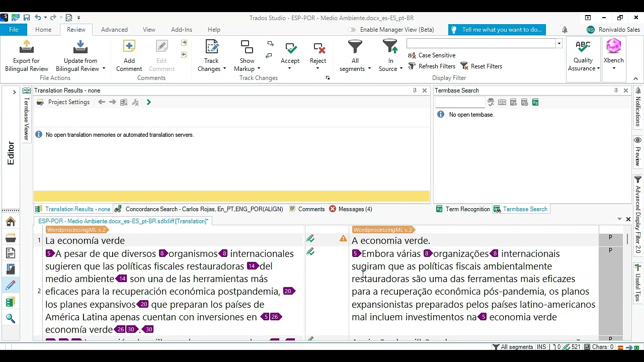Click the green arrow in Translation Results
Screen dimensions: 644x362
148,102
